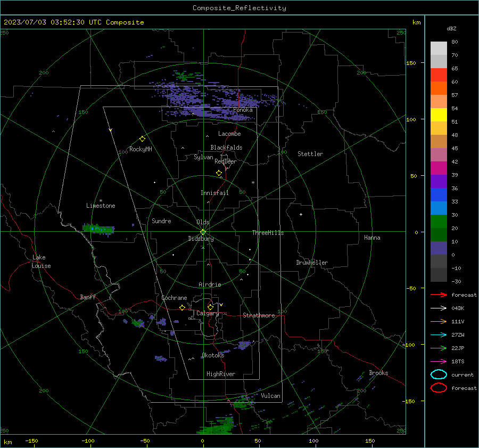479x448 pixels.
Task: Click the Okotoks town label
Action: pyautogui.click(x=213, y=355)
